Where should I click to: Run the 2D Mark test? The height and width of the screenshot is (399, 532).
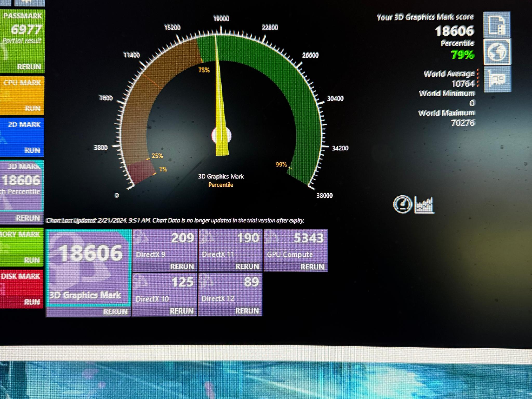(32, 150)
